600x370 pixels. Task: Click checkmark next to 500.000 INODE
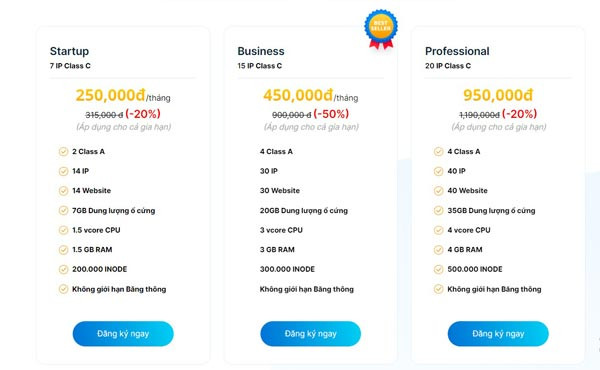[438, 269]
